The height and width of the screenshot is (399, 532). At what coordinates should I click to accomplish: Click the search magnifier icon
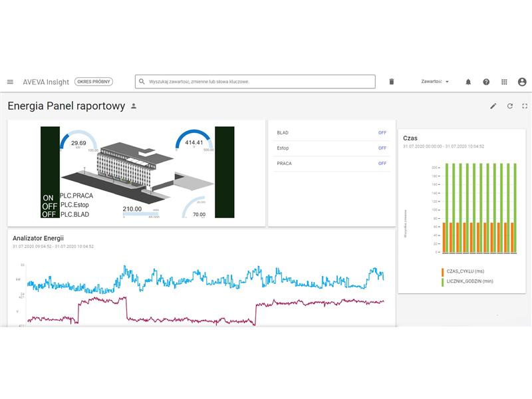(142, 81)
